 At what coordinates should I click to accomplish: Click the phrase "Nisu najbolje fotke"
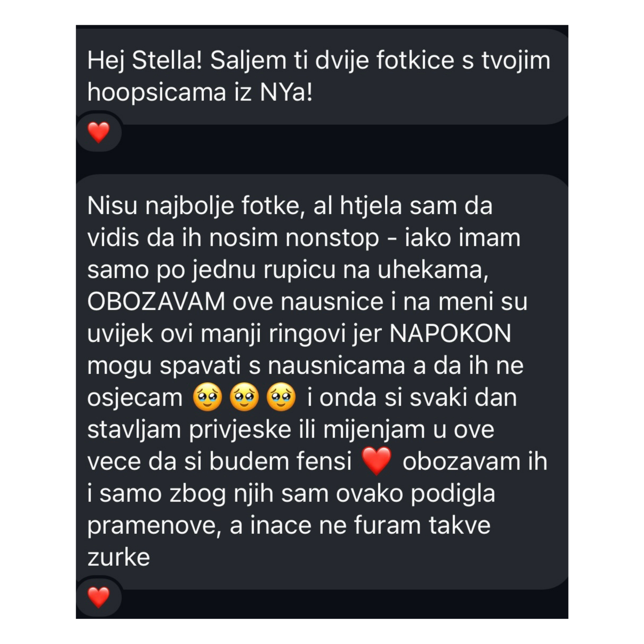click(193, 206)
